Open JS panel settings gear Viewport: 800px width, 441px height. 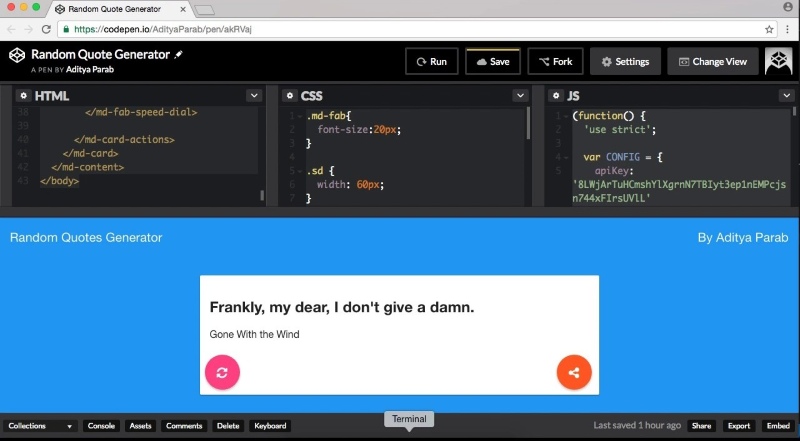pyautogui.click(x=556, y=95)
